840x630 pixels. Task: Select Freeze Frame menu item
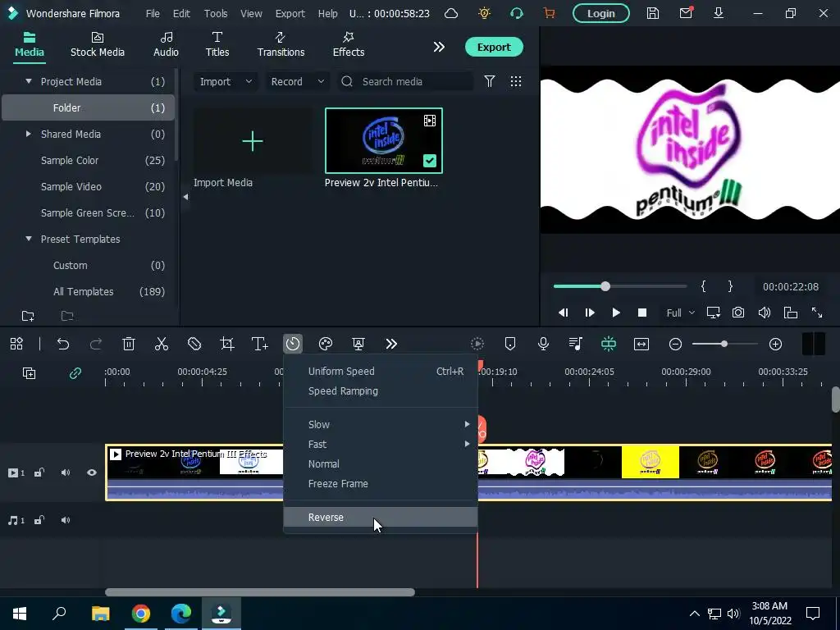pyautogui.click(x=381, y=484)
